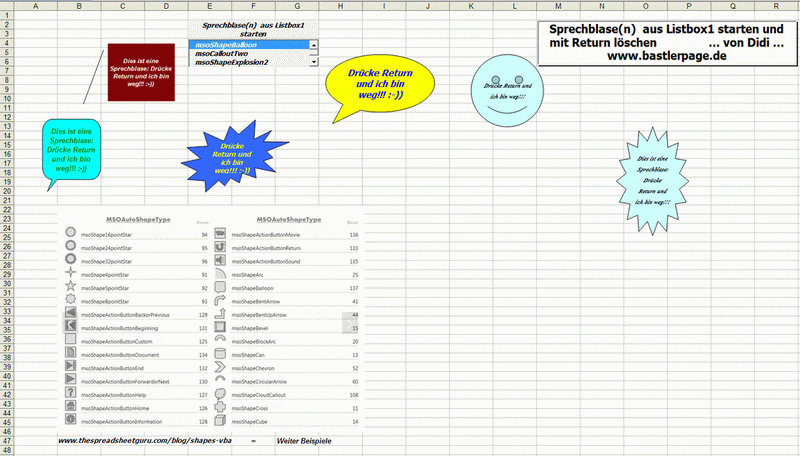This screenshot has width=800, height=456.
Task: Select the yellow speech balloon shape
Action: pyautogui.click(x=380, y=84)
